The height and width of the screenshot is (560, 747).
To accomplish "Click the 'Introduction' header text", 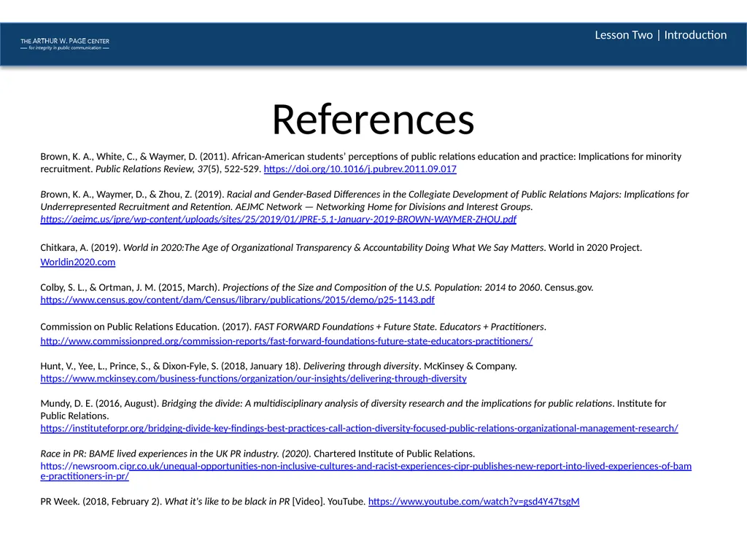I will coord(695,35).
